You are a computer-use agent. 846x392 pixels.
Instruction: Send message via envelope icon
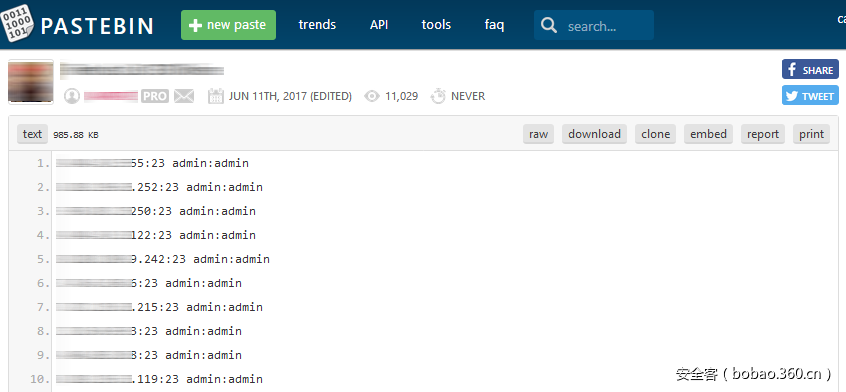(x=184, y=97)
